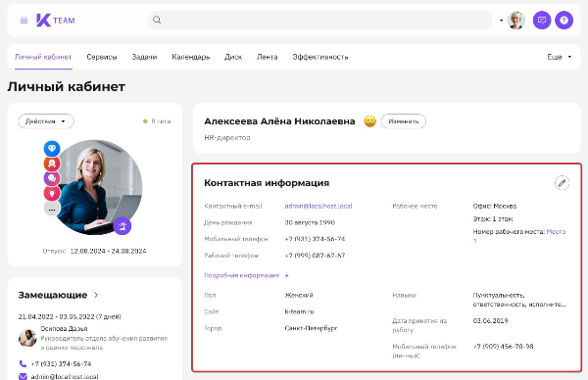Click the name Алексеева Алёна Николаевна

click(279, 121)
